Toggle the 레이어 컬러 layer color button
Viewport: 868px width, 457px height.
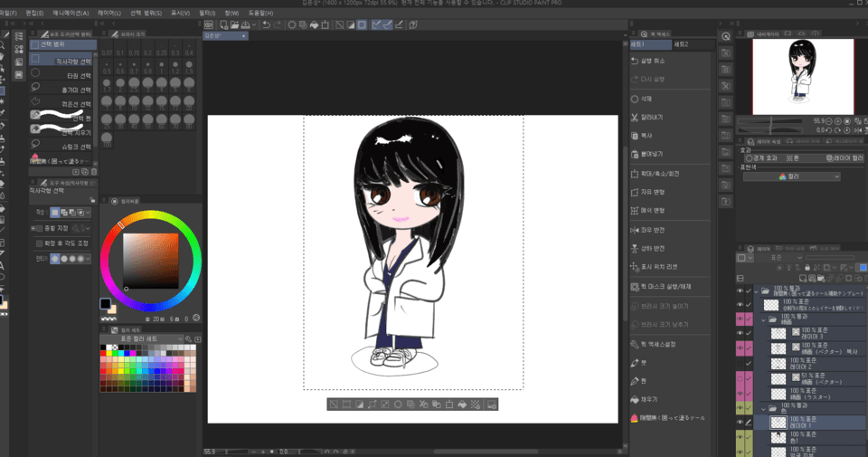pyautogui.click(x=844, y=158)
